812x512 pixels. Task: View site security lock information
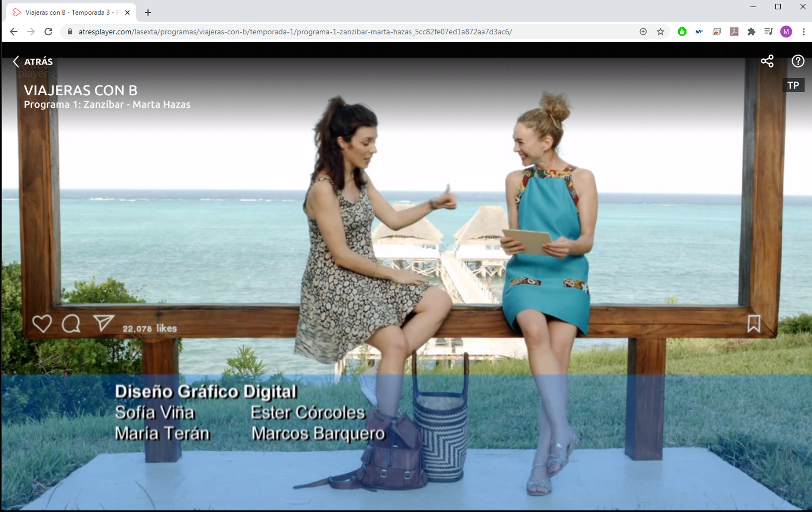pos(70,32)
